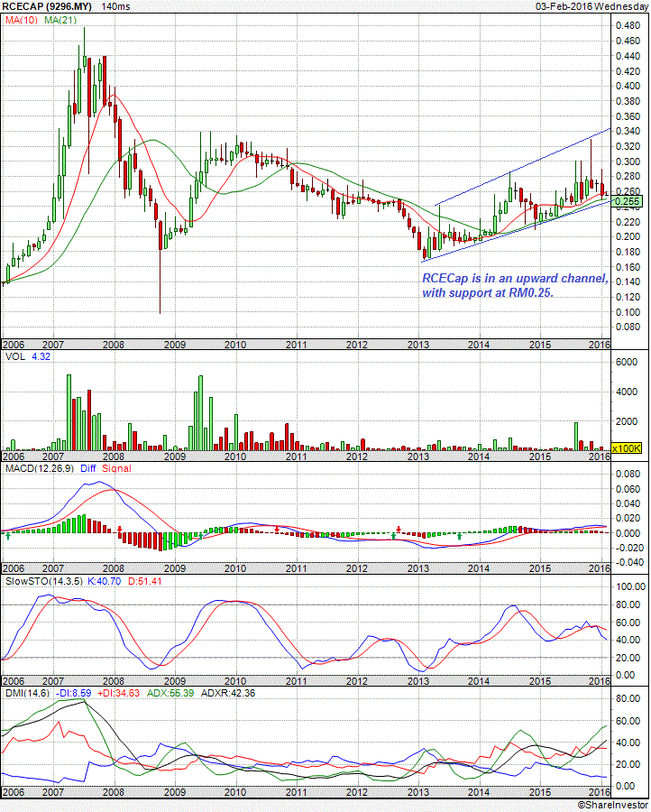Screen dimensions: 651x812
Task: Click the +DI:34.63 value
Action: (x=118, y=693)
